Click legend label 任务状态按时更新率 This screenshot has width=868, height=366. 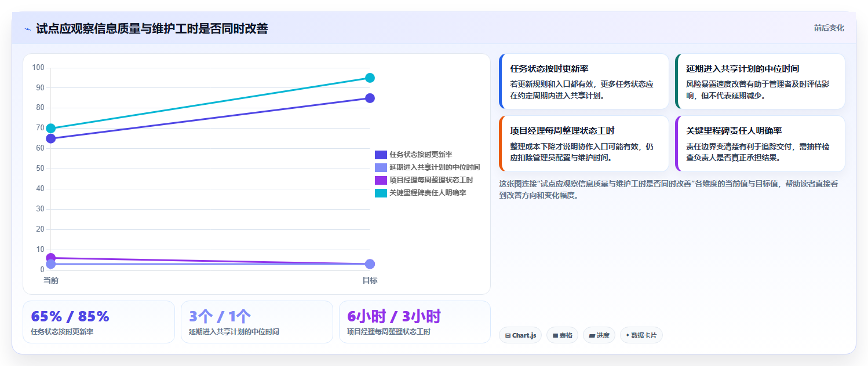point(421,155)
